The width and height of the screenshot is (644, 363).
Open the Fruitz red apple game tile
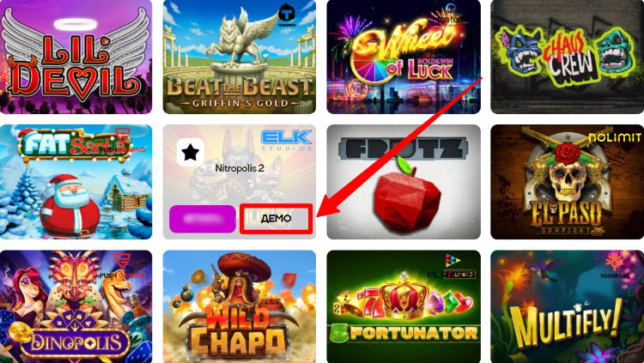click(x=404, y=182)
